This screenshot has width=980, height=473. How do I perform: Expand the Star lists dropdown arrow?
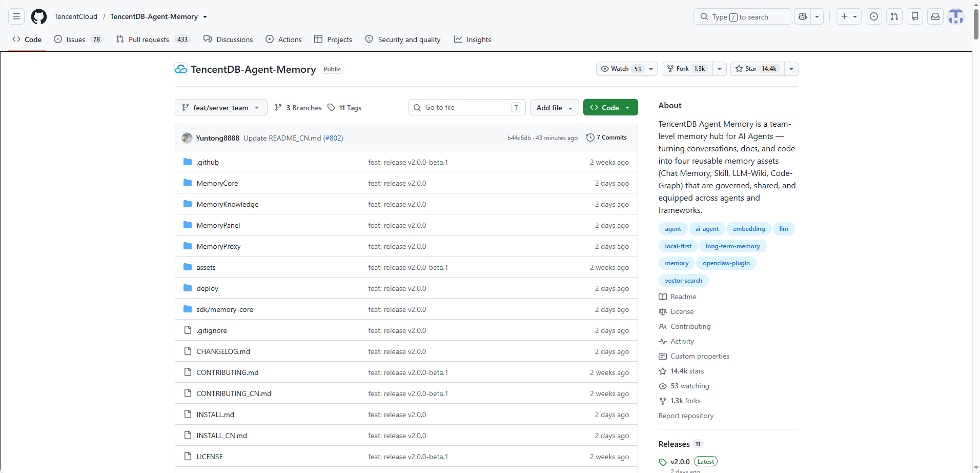[791, 69]
